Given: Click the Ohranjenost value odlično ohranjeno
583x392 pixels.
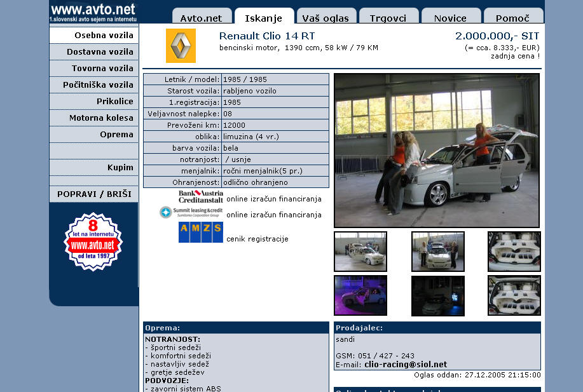Looking at the screenshot, I should coord(256,182).
